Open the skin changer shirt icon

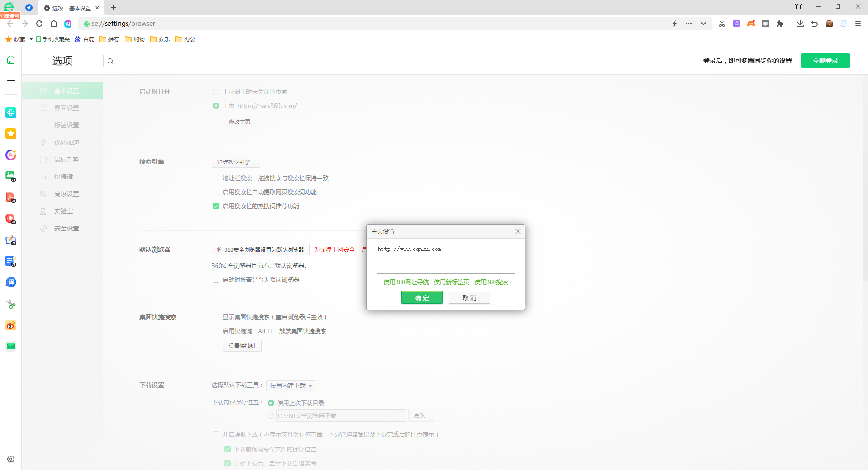pos(798,6)
